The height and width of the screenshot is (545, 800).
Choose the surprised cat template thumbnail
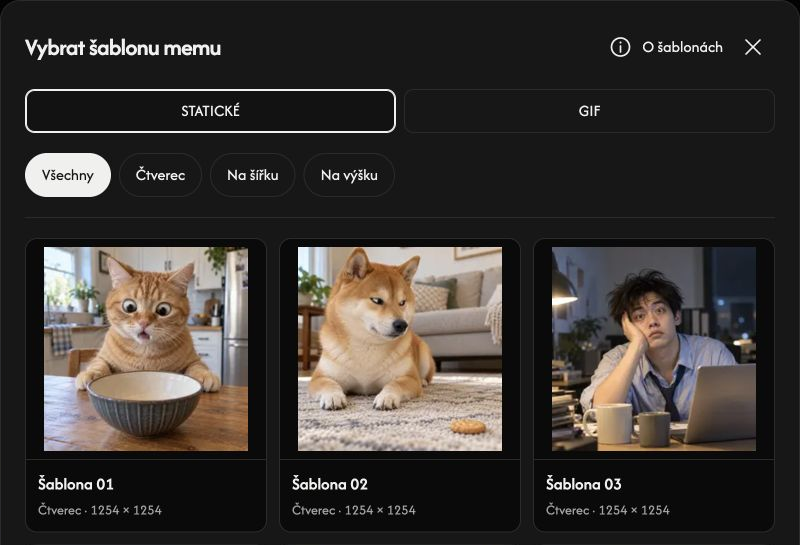146,349
